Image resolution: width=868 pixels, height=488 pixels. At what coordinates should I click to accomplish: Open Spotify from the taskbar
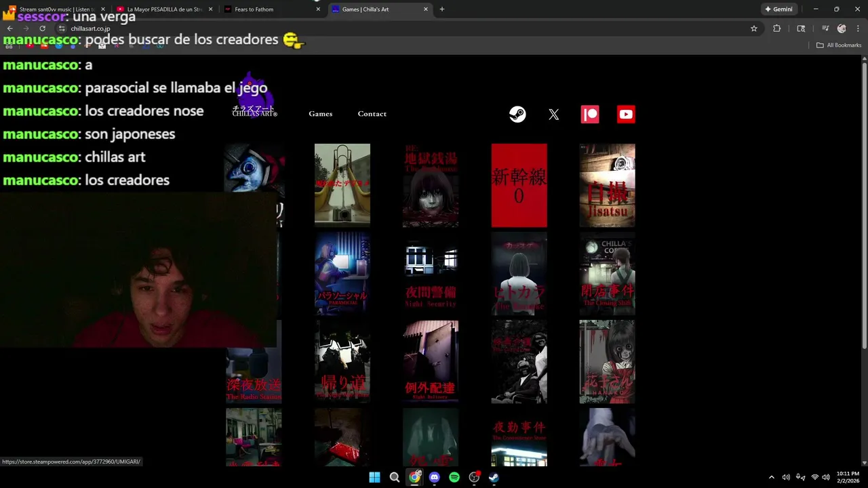click(x=454, y=477)
